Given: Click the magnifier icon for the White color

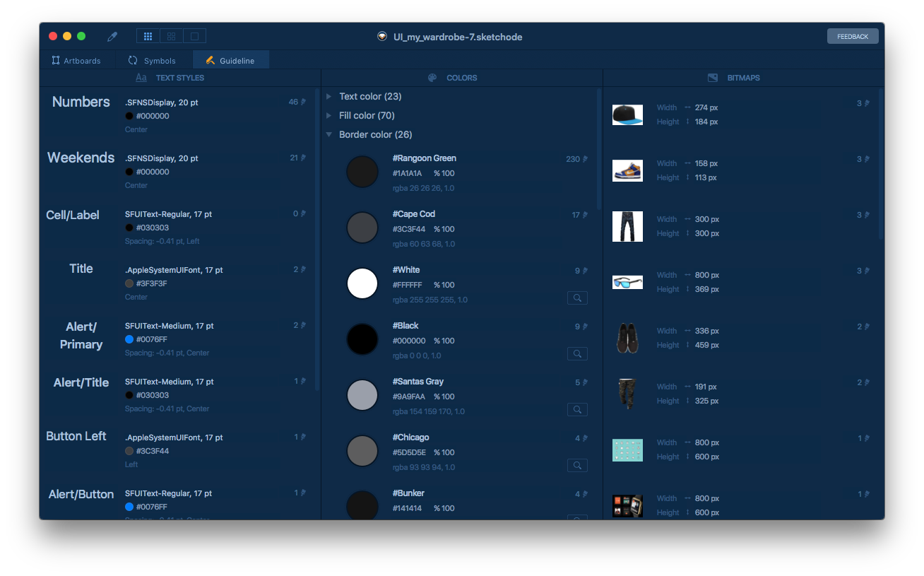Looking at the screenshot, I should click(577, 298).
